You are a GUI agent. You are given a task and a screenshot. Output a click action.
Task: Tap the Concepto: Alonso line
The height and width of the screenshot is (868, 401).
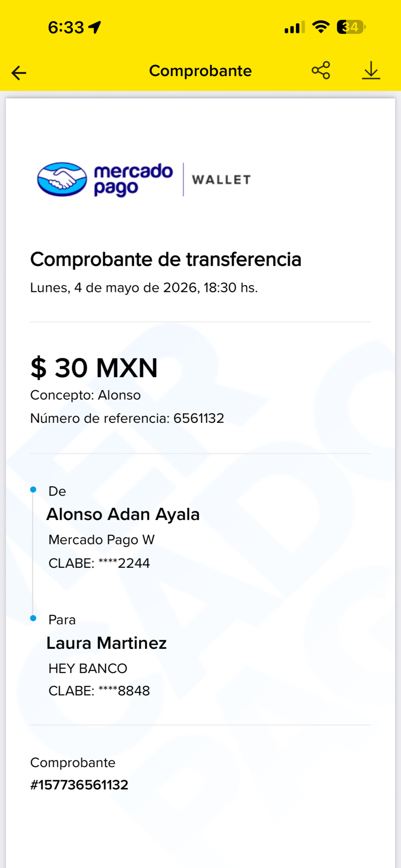coord(85,395)
